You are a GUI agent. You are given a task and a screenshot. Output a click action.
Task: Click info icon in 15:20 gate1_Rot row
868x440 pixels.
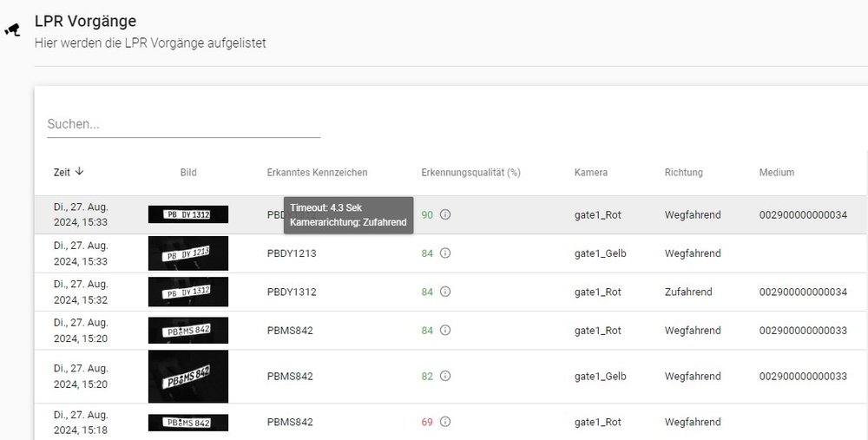(x=445, y=331)
